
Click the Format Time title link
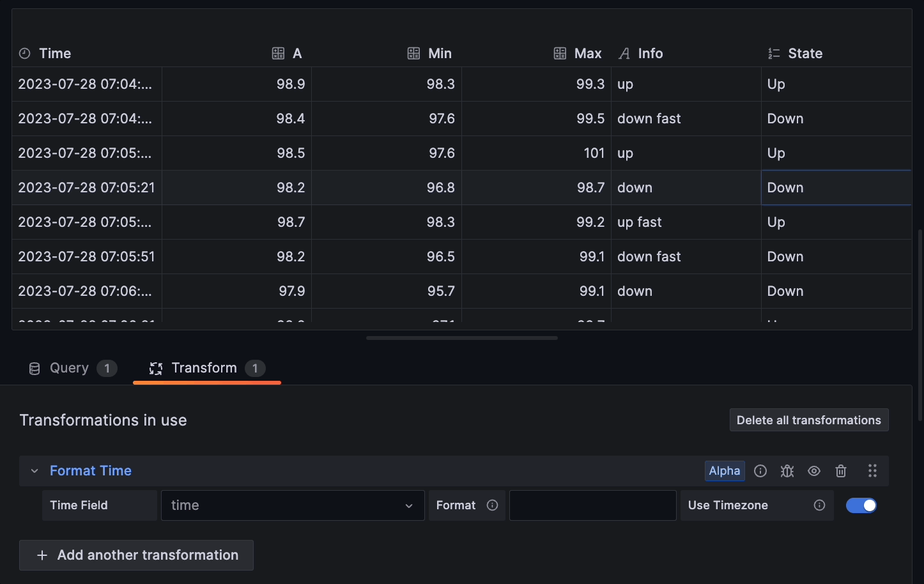91,471
